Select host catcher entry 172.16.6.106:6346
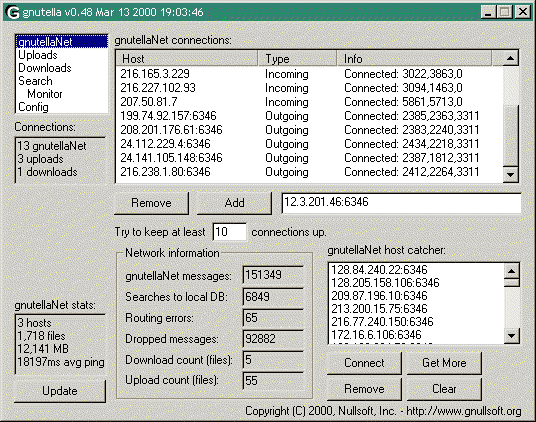Image resolution: width=536 pixels, height=422 pixels. 416,335
